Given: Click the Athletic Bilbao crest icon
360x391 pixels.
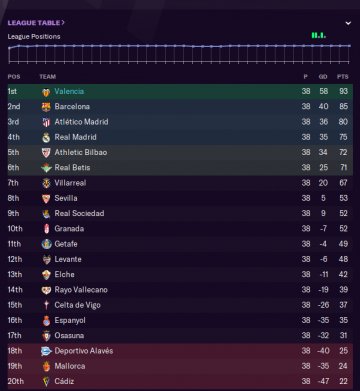Looking at the screenshot, I should pos(46,153).
